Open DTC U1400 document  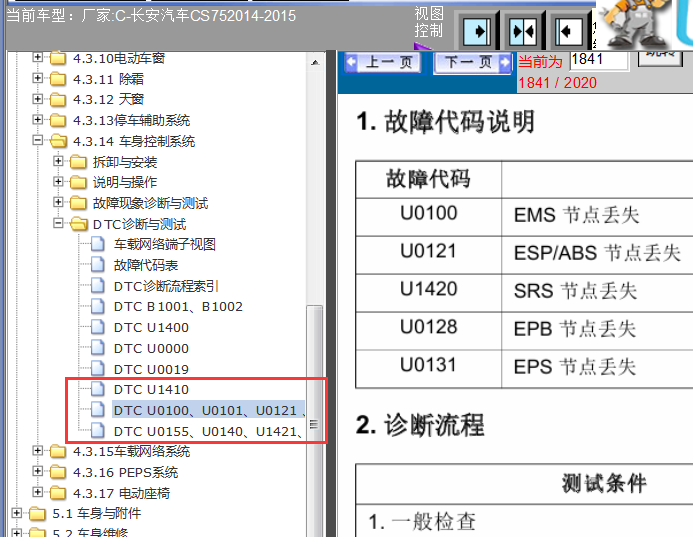click(x=151, y=328)
